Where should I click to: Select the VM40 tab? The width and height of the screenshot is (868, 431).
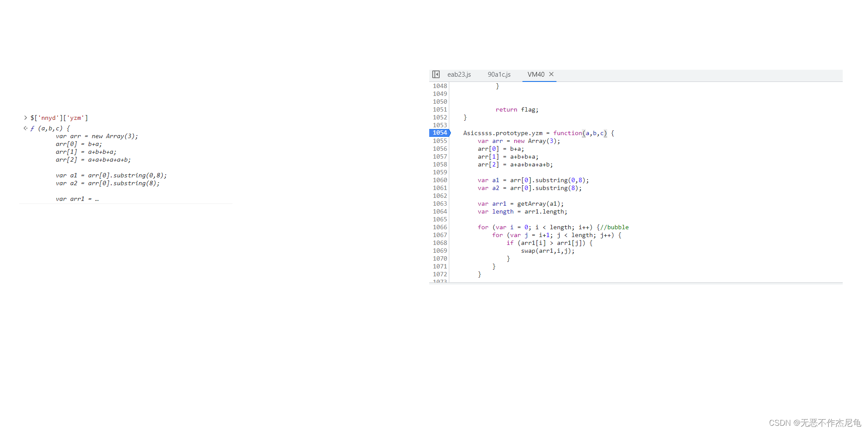[x=536, y=75]
